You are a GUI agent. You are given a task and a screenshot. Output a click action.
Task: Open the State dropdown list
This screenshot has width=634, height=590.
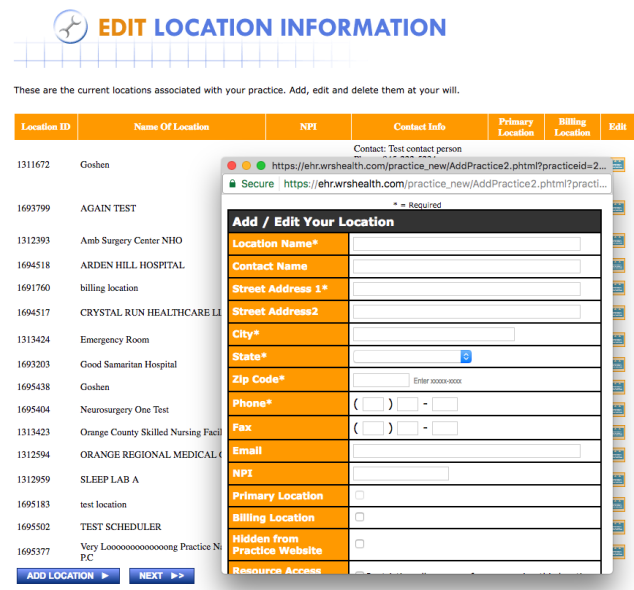tap(412, 356)
